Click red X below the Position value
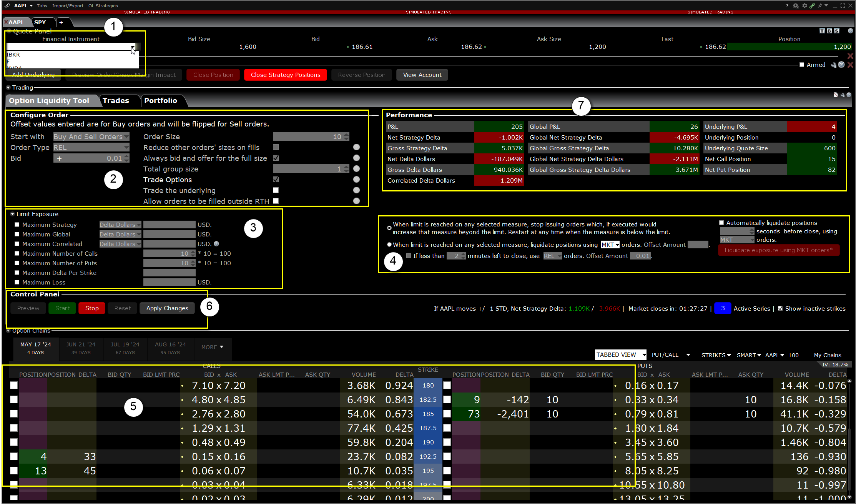The image size is (856, 504). [850, 56]
